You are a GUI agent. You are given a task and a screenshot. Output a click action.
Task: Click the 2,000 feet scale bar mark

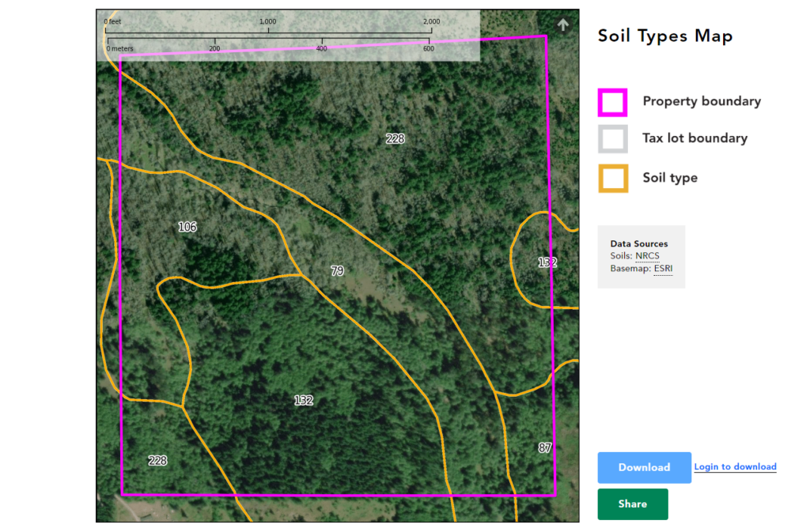tap(431, 21)
